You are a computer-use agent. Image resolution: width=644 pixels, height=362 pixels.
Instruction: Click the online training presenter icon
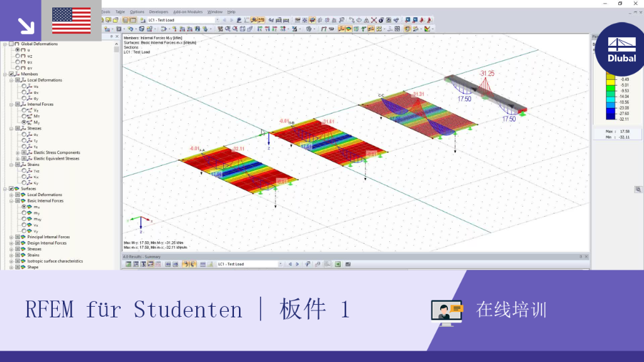pyautogui.click(x=447, y=313)
